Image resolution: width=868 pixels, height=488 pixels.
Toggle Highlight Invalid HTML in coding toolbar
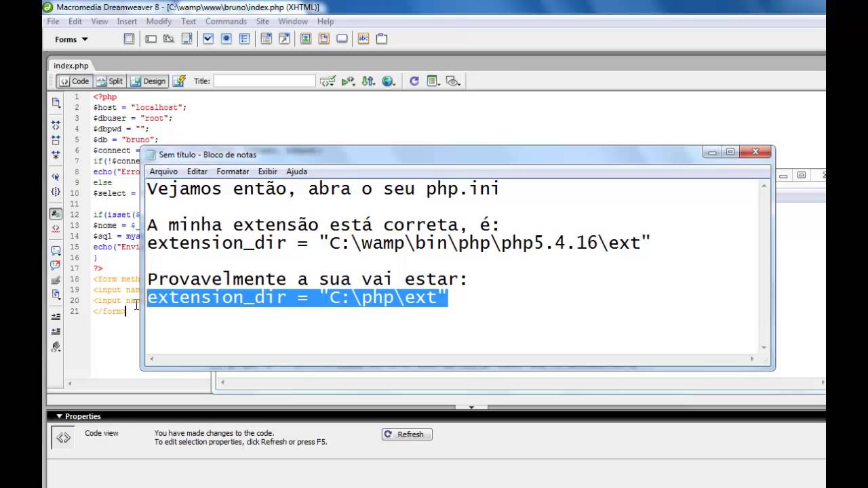[x=56, y=228]
